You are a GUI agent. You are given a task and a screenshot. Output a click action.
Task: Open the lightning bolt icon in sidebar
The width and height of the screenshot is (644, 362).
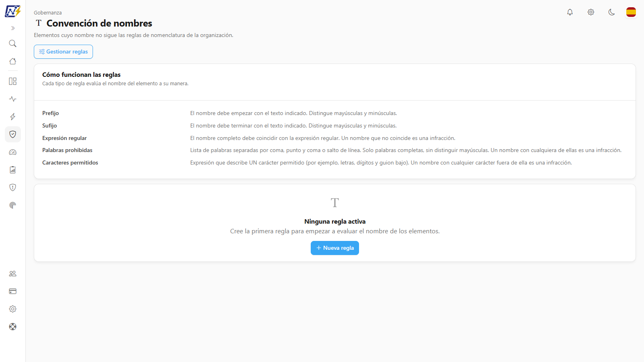[13, 117]
